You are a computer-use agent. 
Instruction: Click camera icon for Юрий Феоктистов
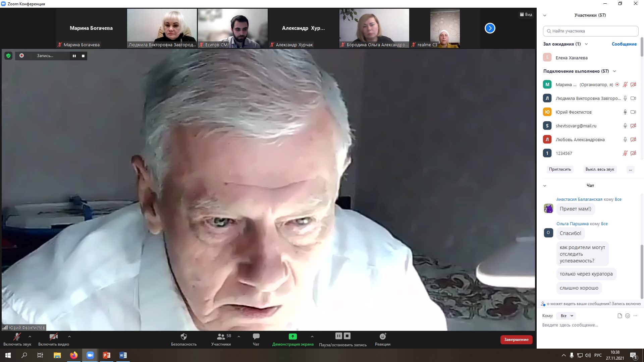633,112
